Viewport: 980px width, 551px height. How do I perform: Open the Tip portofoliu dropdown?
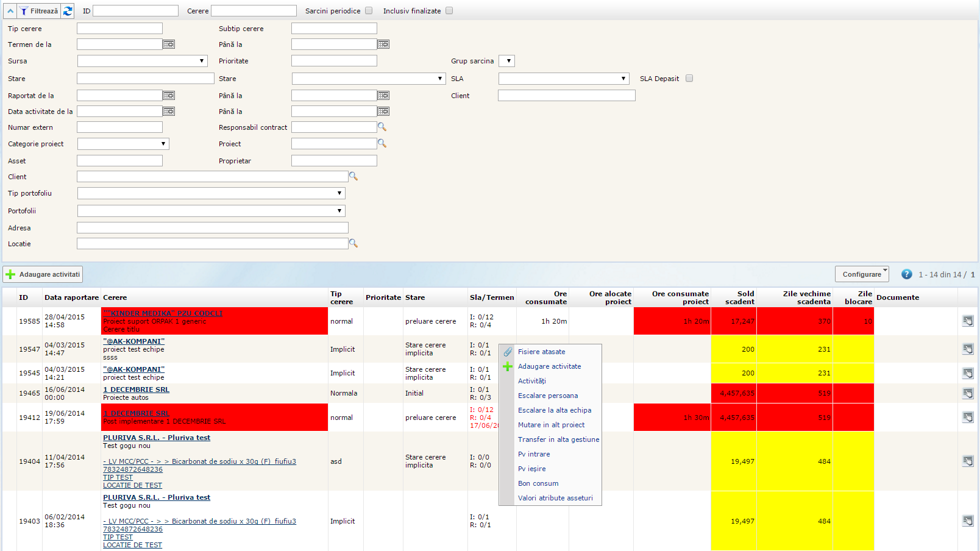click(x=211, y=193)
